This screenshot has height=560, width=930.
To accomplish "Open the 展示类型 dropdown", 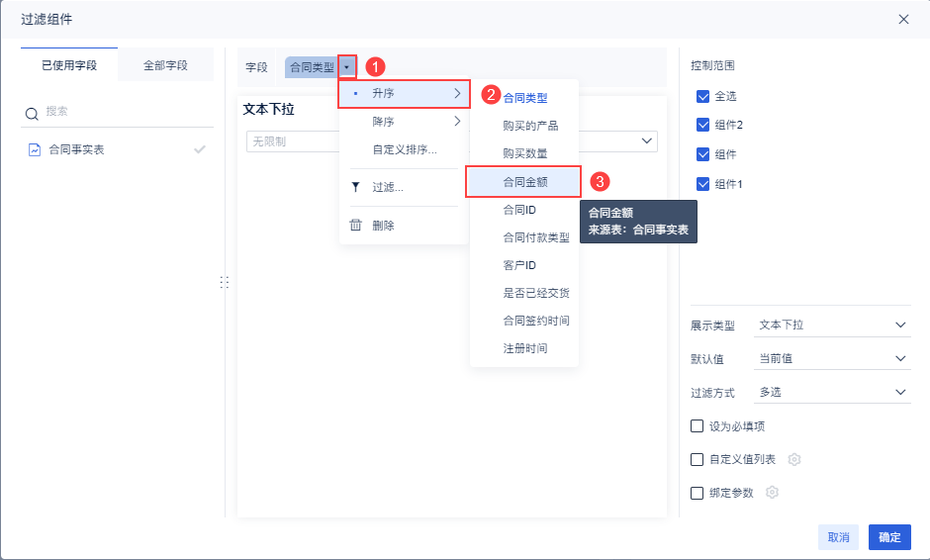I will coord(831,326).
